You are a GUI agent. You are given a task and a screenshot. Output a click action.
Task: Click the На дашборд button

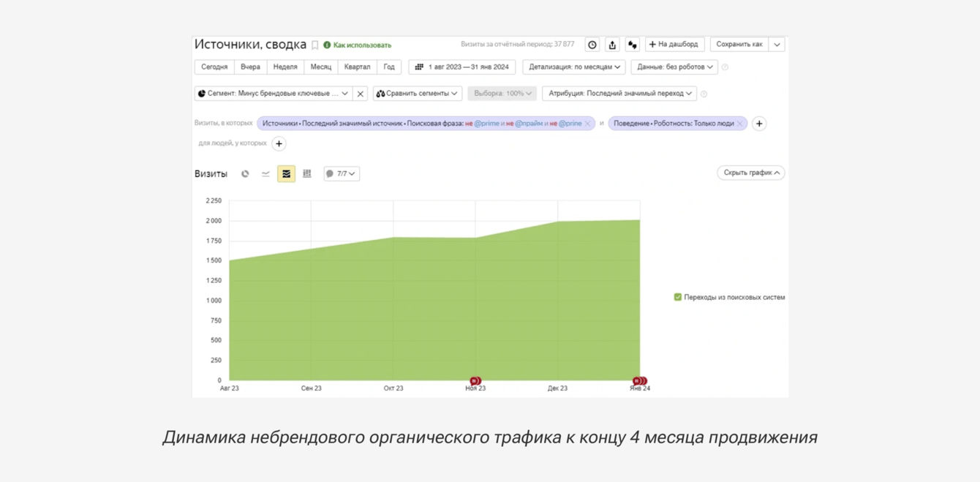(x=674, y=45)
